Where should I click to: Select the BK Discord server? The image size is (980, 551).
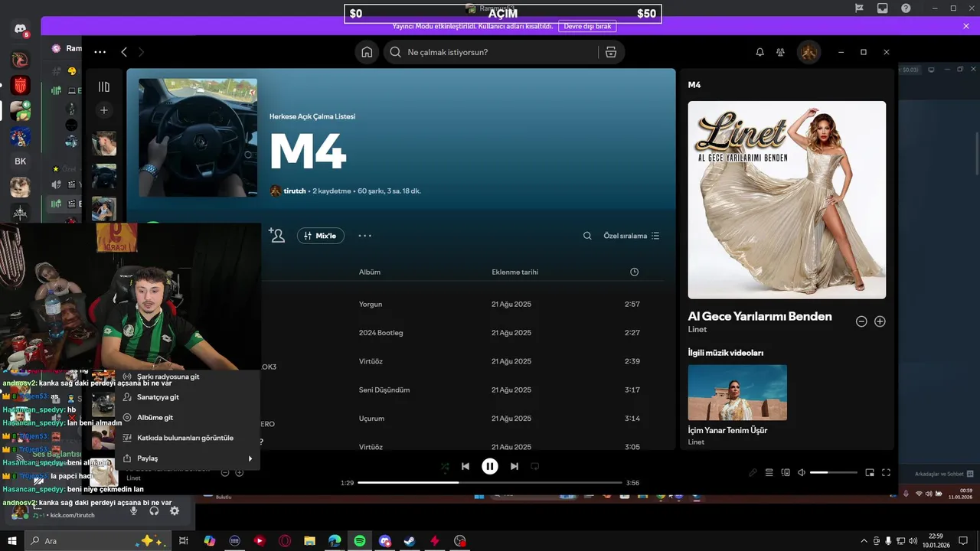click(20, 161)
